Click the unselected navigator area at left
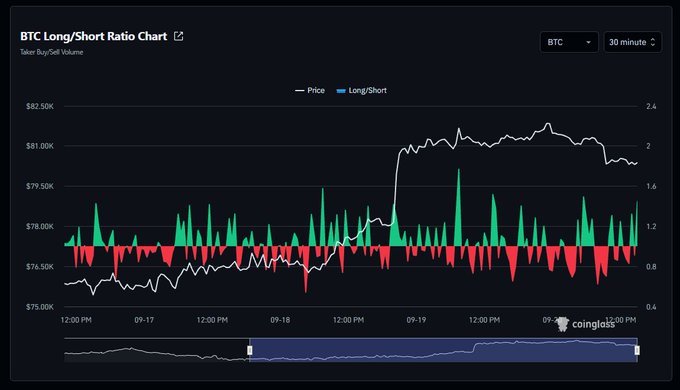 156,350
